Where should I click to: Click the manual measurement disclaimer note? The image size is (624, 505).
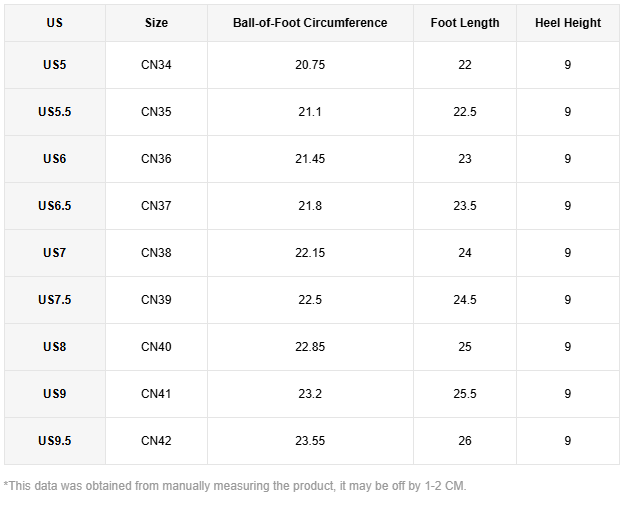coord(235,486)
